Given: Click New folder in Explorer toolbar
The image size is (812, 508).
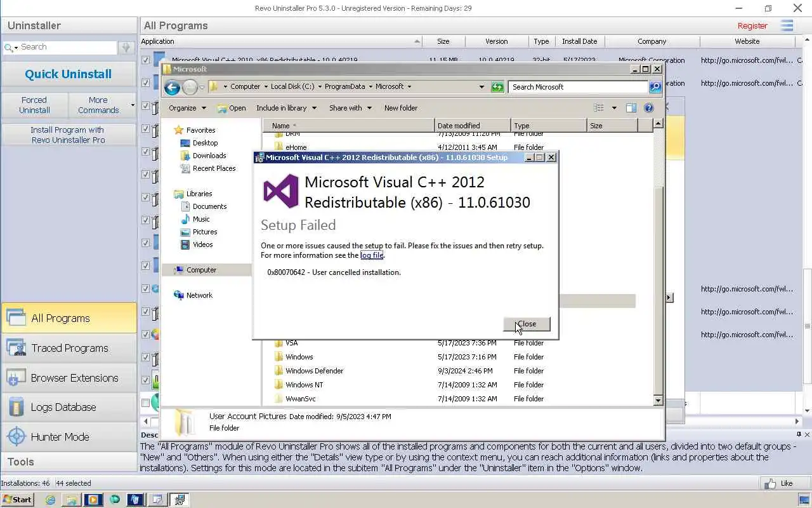Looking at the screenshot, I should coord(400,108).
